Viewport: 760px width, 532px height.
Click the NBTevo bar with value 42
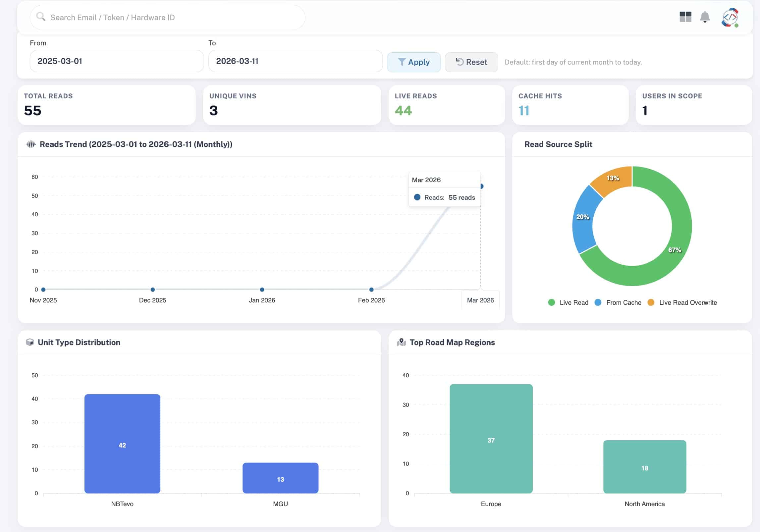point(122,443)
